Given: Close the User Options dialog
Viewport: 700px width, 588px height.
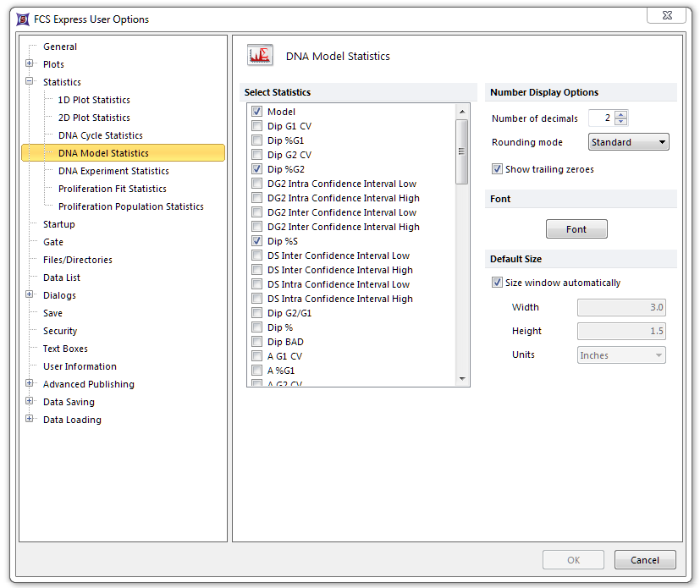Looking at the screenshot, I should [665, 16].
